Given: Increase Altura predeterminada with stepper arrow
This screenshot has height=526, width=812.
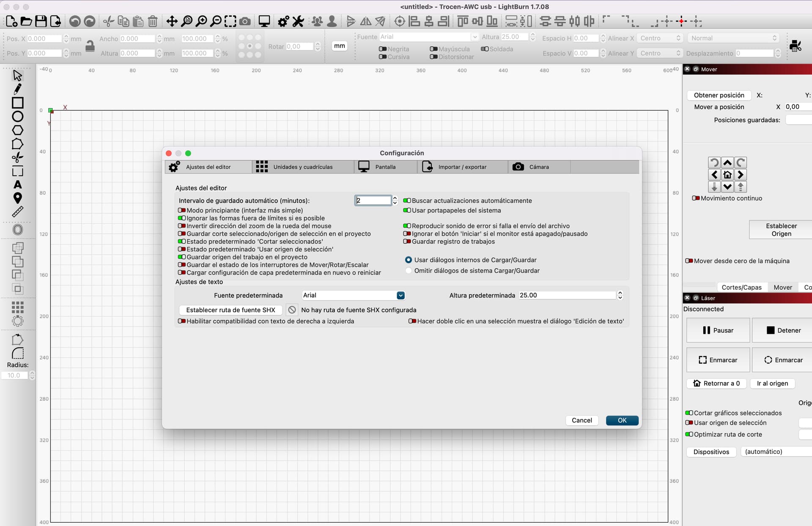Looking at the screenshot, I should tap(620, 293).
